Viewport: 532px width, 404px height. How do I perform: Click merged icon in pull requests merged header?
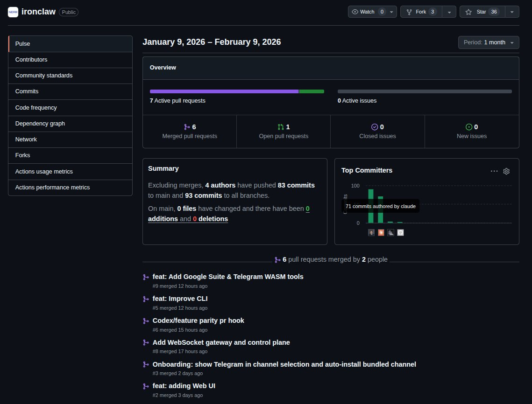tap(277, 260)
